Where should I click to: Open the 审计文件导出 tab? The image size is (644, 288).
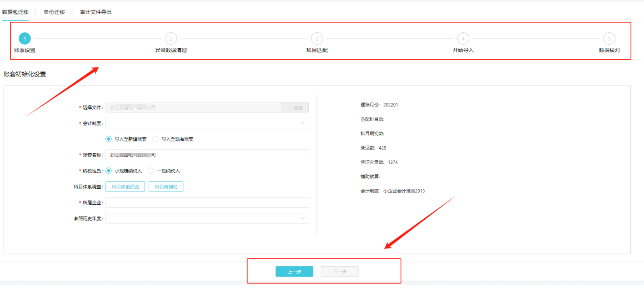coord(96,12)
